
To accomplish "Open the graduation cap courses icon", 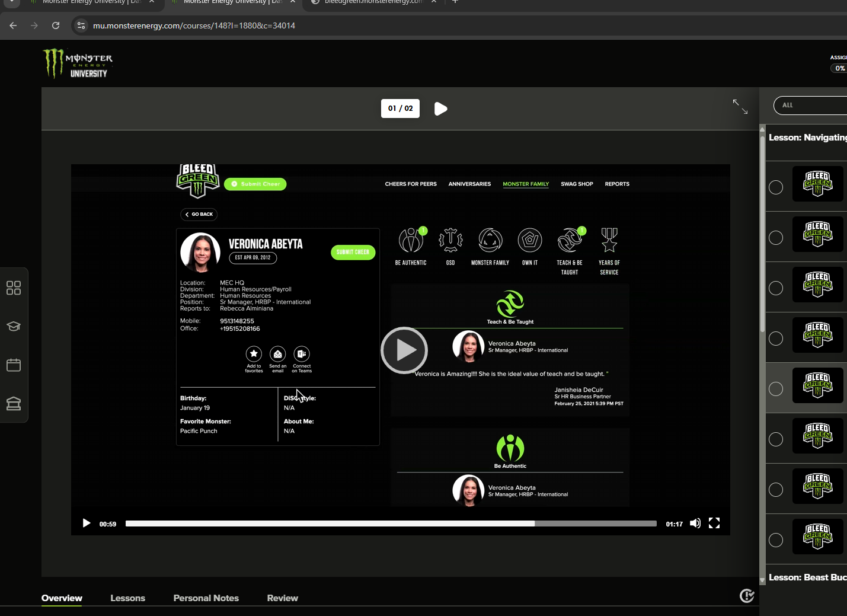I will click(x=14, y=326).
